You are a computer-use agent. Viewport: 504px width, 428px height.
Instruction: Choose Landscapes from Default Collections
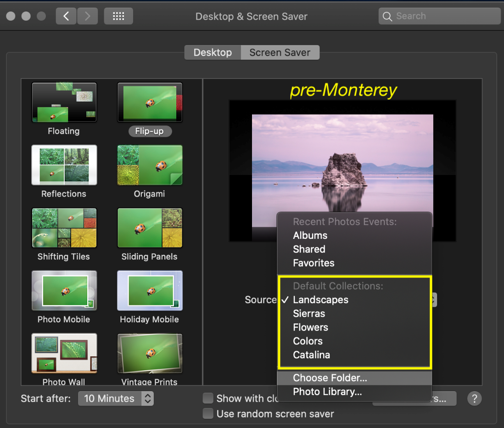click(354, 300)
